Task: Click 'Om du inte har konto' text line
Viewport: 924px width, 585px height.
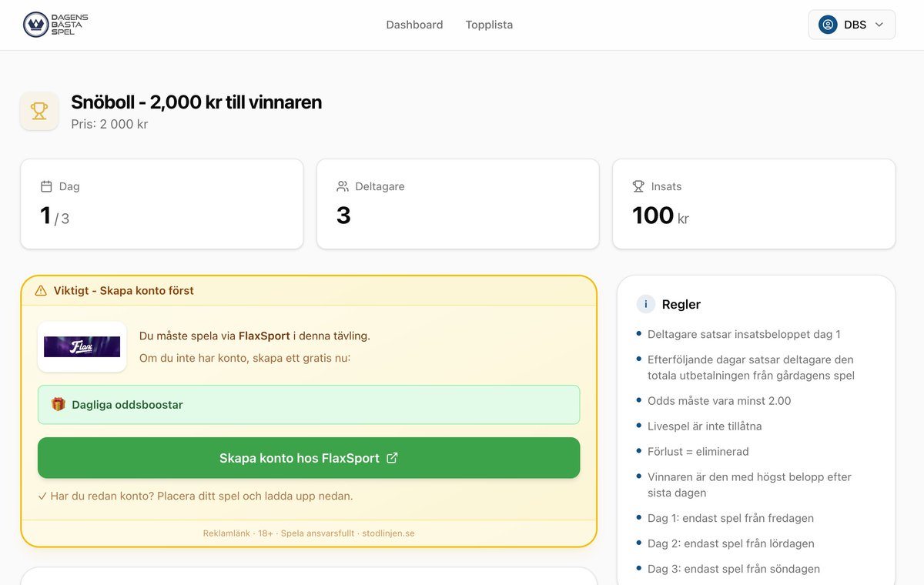Action: [245, 358]
